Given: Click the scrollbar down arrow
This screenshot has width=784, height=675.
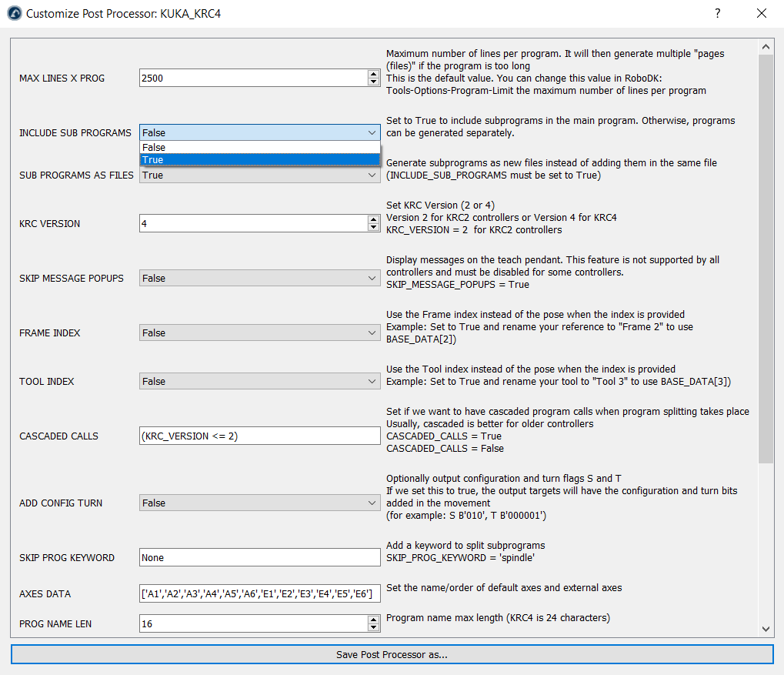Looking at the screenshot, I should pos(766,629).
